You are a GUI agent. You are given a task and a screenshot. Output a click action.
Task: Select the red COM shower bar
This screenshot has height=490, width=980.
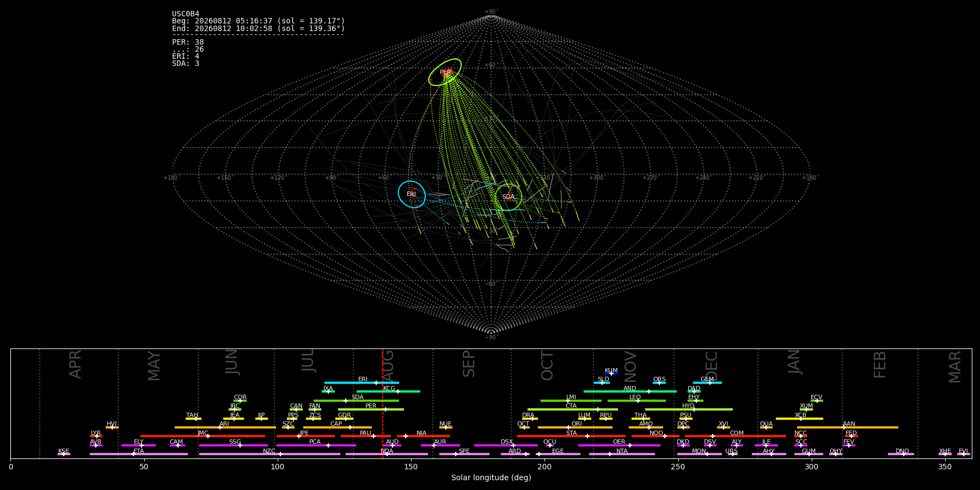tap(736, 436)
